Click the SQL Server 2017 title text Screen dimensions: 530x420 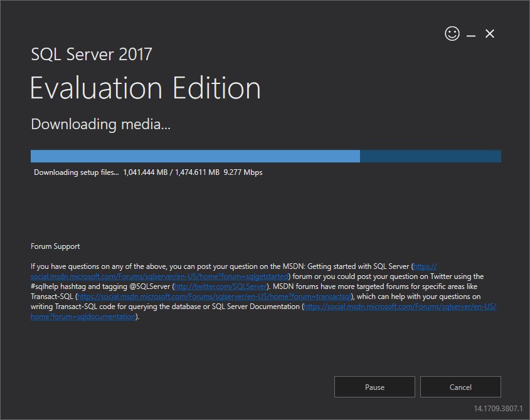(92, 55)
